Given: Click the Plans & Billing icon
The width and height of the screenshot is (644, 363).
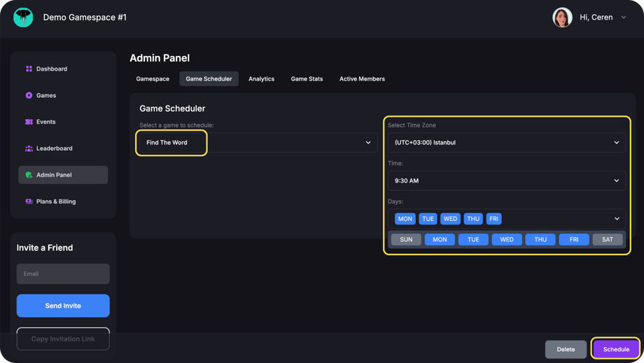Looking at the screenshot, I should click(x=29, y=201).
